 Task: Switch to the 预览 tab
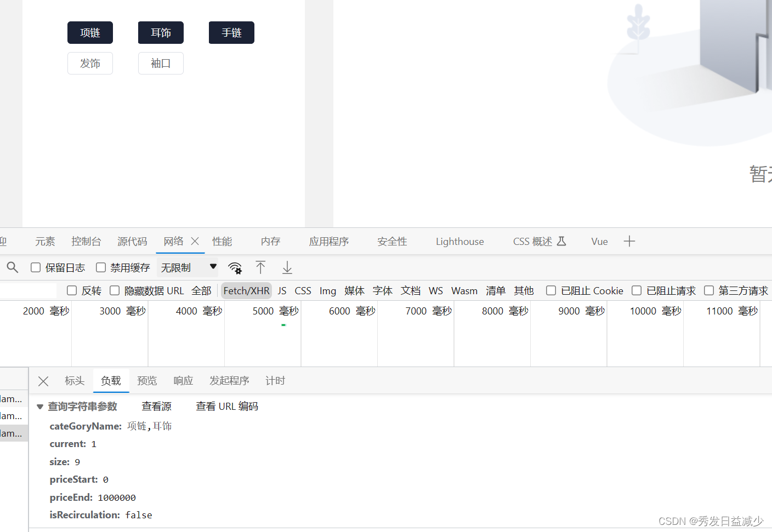pyautogui.click(x=146, y=381)
